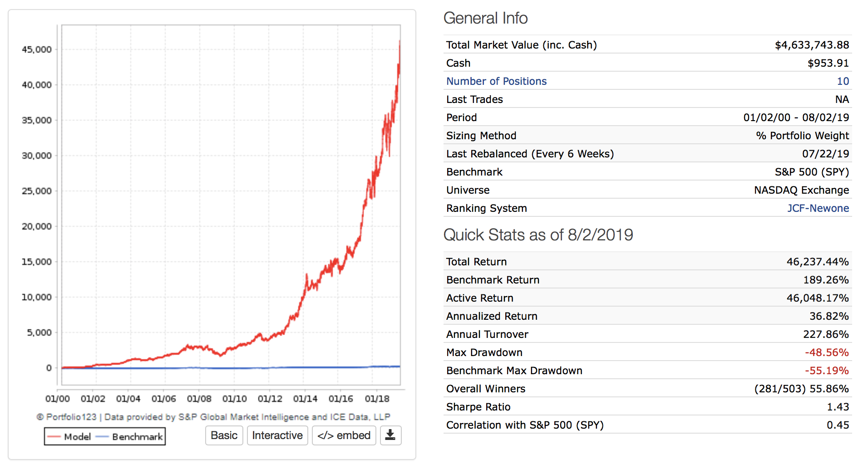
Task: Toggle the Model series in legend
Action: 77,437
